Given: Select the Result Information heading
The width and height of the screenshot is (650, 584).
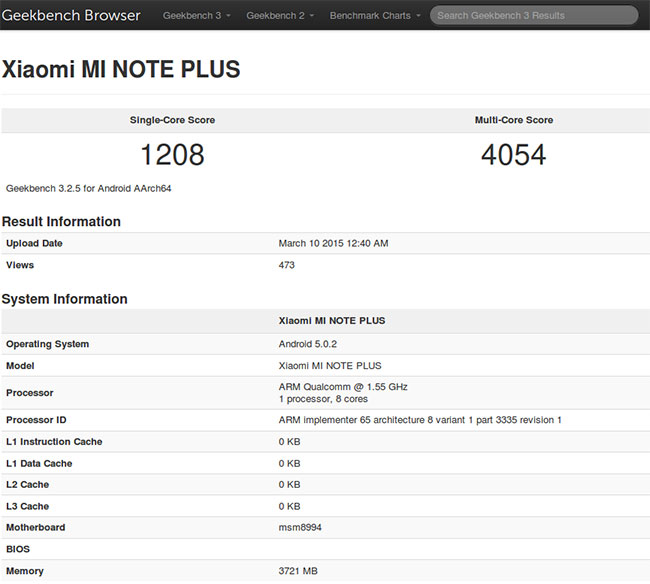Looking at the screenshot, I should (61, 222).
